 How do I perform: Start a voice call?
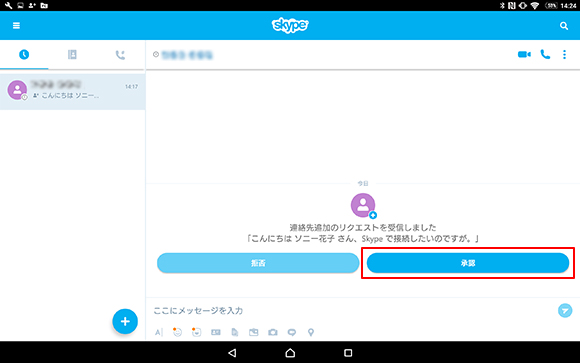545,54
